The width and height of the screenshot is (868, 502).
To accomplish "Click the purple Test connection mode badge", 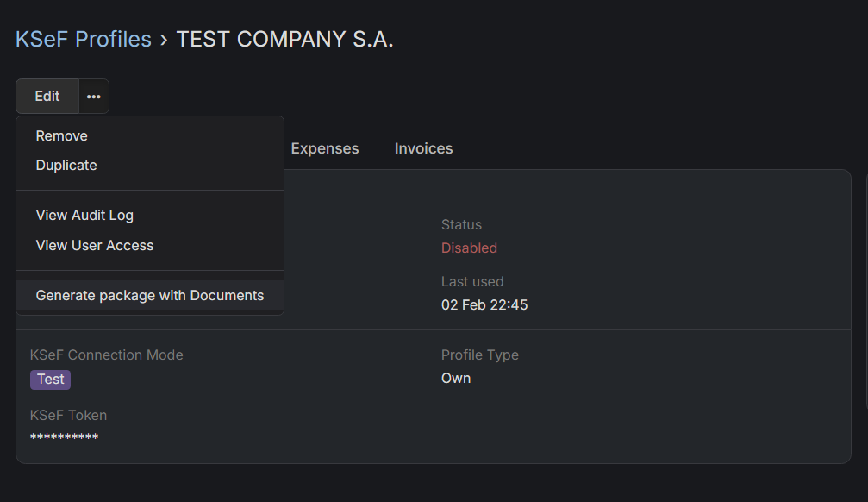I will pos(51,380).
